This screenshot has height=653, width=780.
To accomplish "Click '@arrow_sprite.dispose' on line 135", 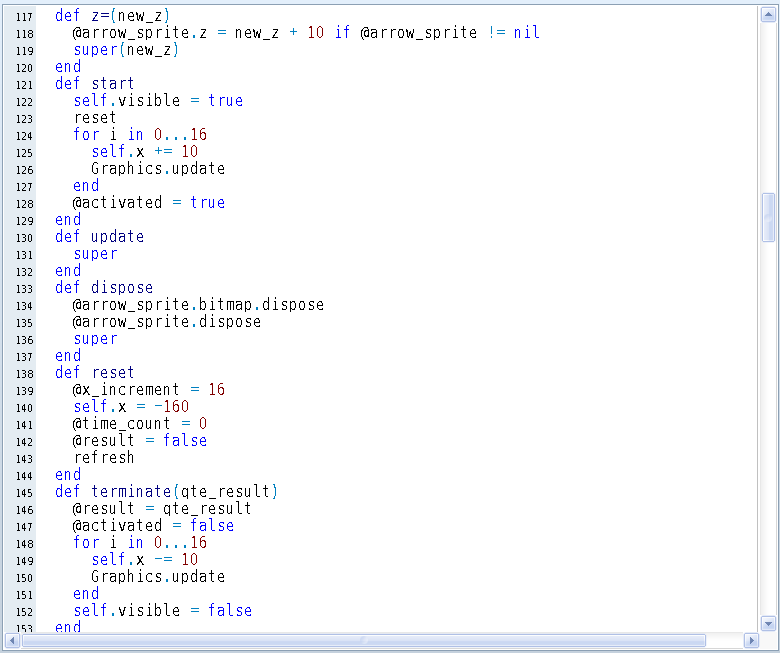I will pyautogui.click(x=167, y=321).
